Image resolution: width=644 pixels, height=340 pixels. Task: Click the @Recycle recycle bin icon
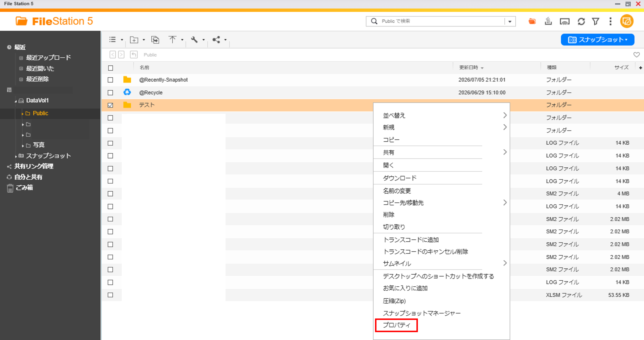(x=127, y=92)
